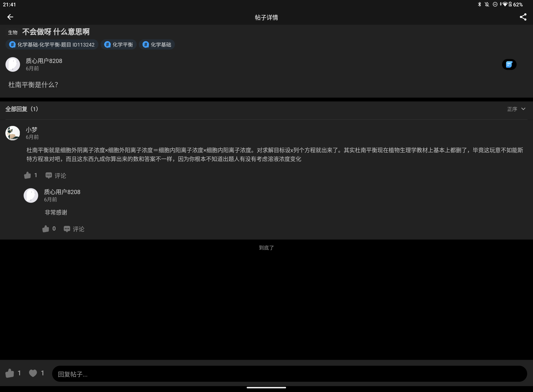Open the share icon in header
533x392 pixels.
point(523,17)
